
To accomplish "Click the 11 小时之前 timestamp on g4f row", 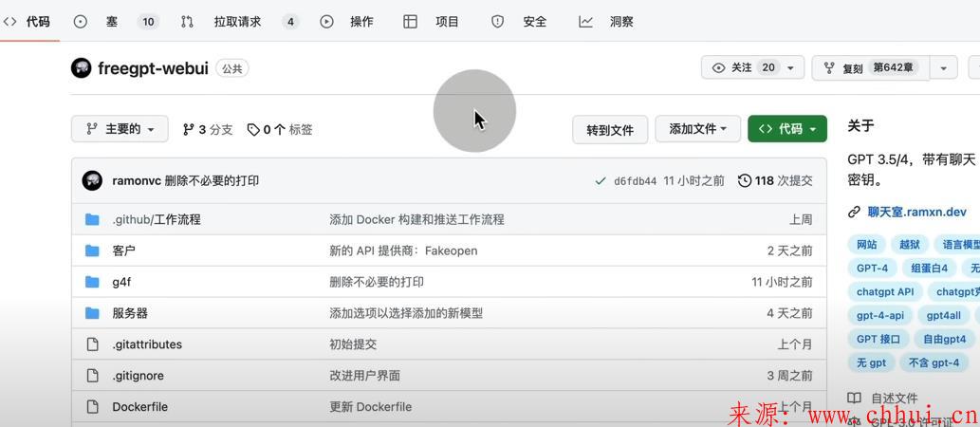I will pos(782,282).
